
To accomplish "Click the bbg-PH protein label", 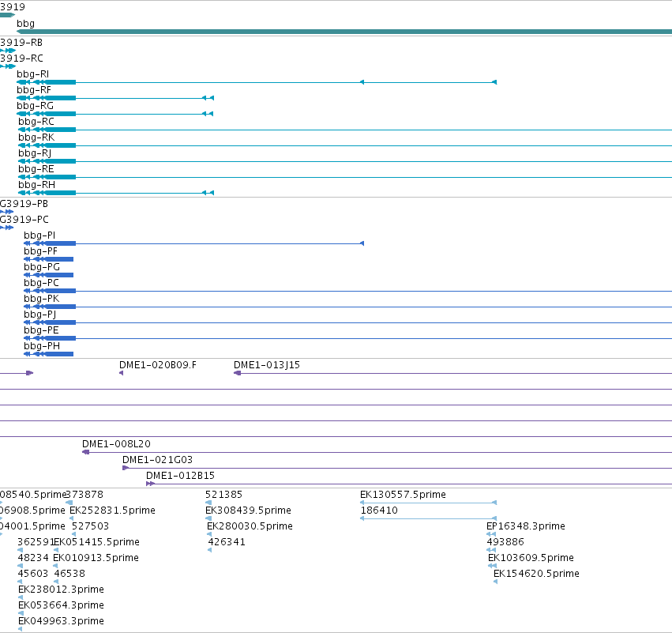I will [x=42, y=346].
